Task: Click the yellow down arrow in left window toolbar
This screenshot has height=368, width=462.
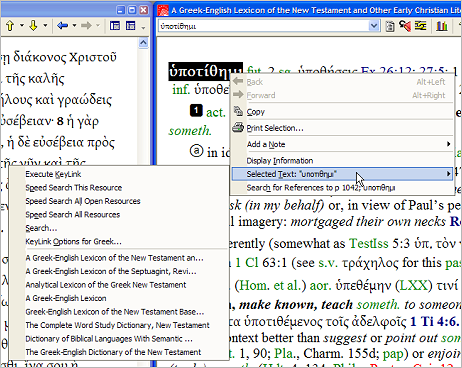Action: click(33, 26)
